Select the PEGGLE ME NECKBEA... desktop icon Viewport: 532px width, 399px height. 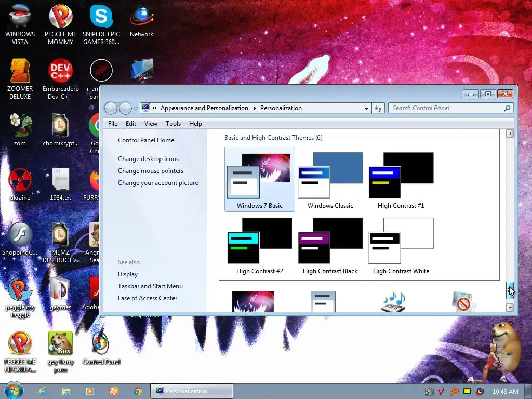(x=20, y=352)
